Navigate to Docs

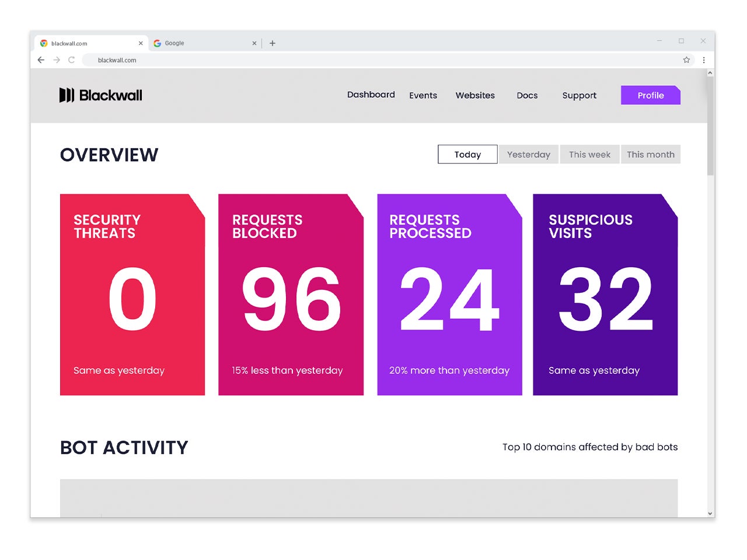coord(527,96)
